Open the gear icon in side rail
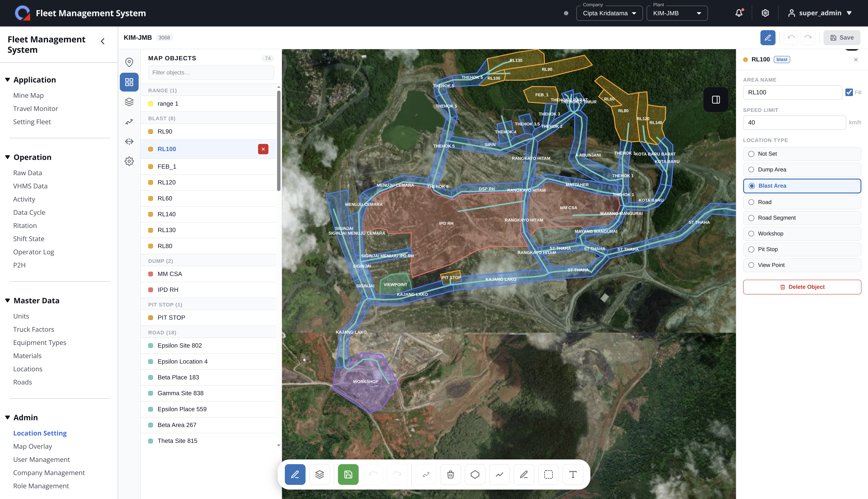868x499 pixels. click(x=129, y=161)
